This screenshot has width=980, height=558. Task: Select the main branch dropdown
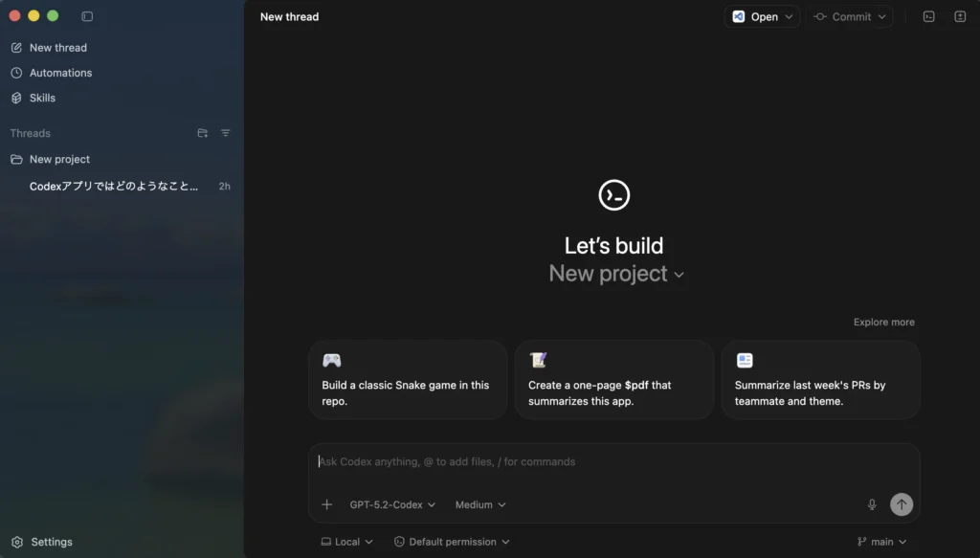point(881,542)
